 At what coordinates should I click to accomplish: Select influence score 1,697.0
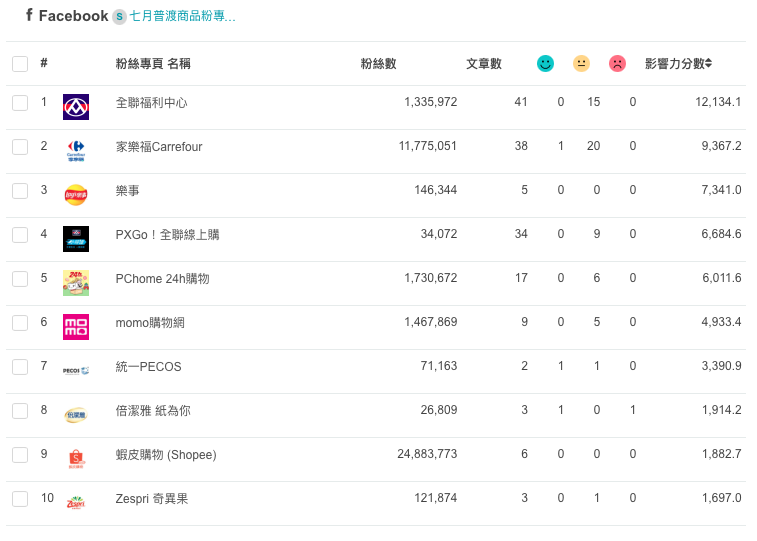(x=722, y=498)
